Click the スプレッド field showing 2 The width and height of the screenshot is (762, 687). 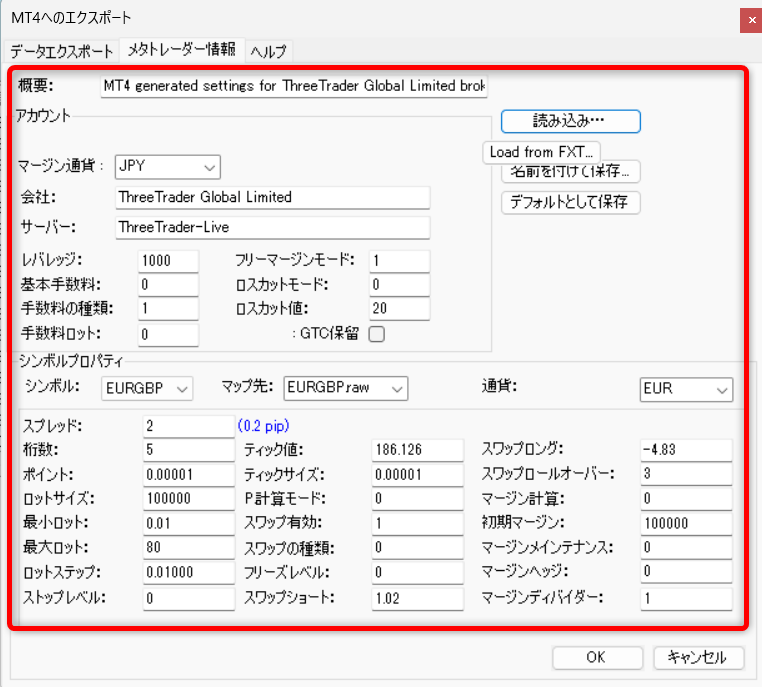(x=189, y=426)
